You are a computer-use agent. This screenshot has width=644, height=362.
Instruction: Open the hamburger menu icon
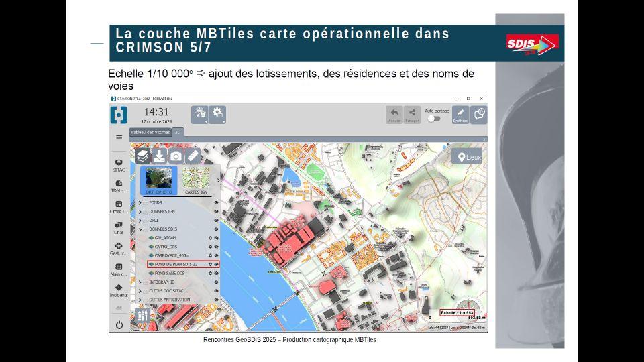pos(119,137)
